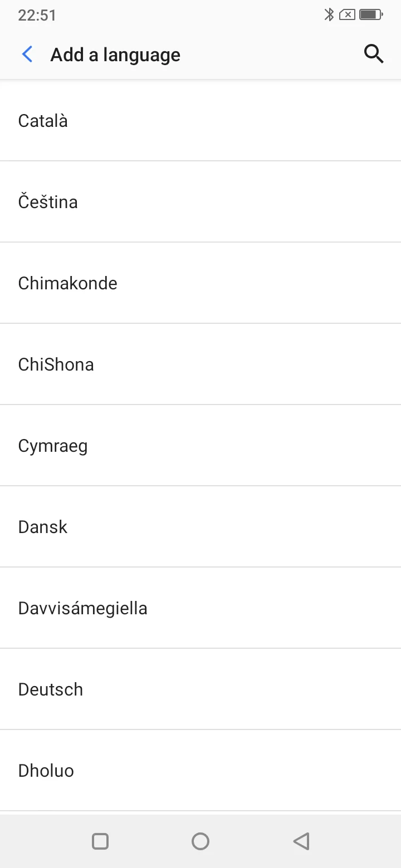
Task: Select the Chimakonde language entry
Action: tap(200, 283)
